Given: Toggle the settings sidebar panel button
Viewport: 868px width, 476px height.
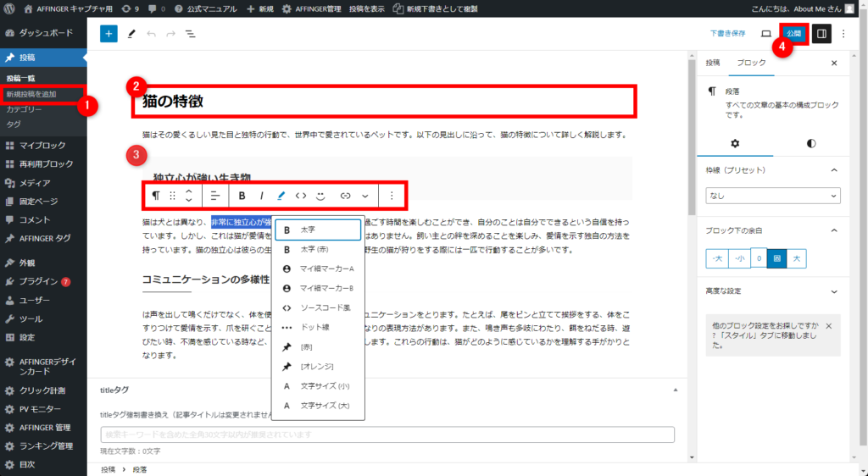Looking at the screenshot, I should click(821, 34).
